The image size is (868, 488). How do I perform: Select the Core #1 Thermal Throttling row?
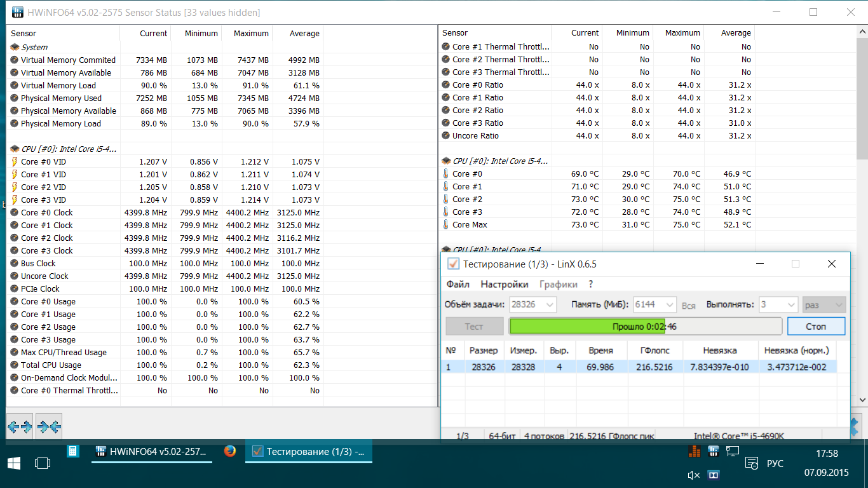pos(597,46)
